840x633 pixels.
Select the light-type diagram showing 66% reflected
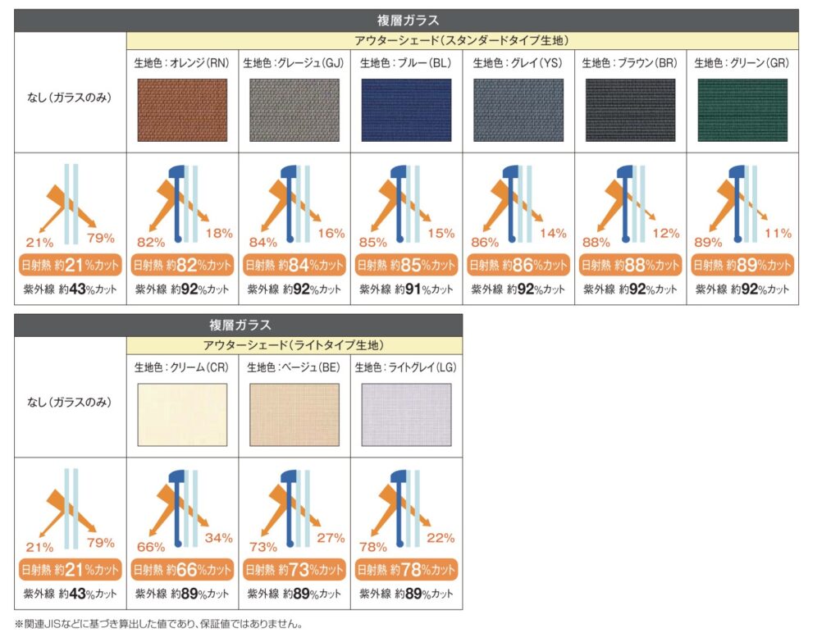182,508
